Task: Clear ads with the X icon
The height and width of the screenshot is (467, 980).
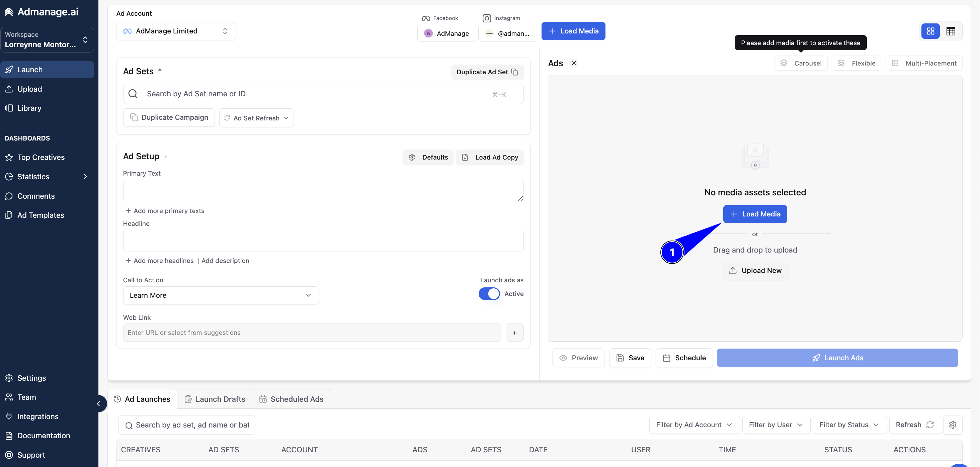Action: 574,63
